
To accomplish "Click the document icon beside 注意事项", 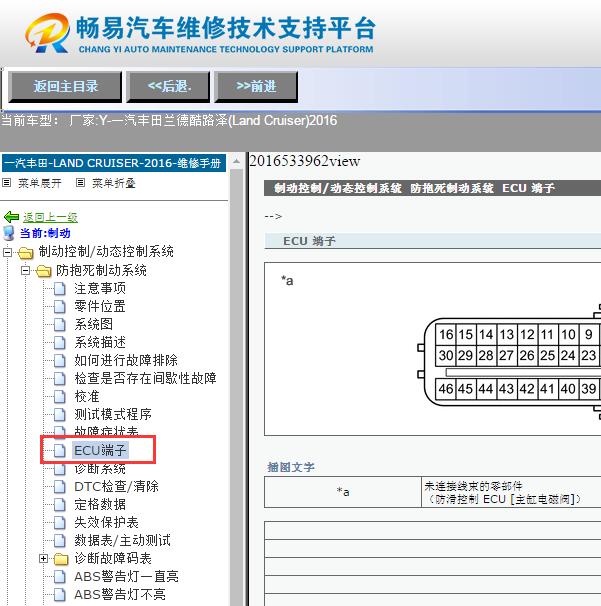I will (60, 289).
